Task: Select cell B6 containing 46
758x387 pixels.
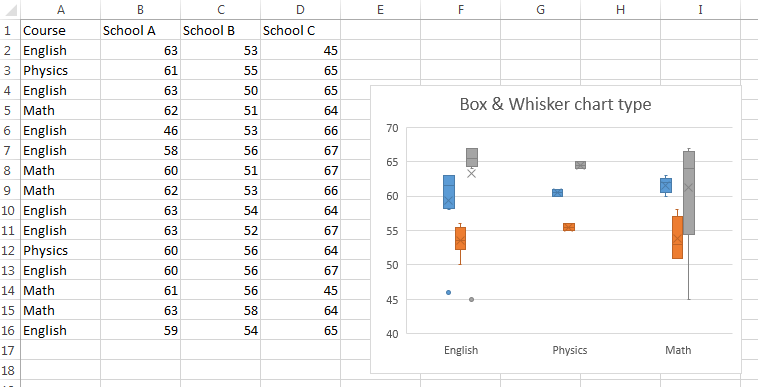Action: pyautogui.click(x=140, y=130)
